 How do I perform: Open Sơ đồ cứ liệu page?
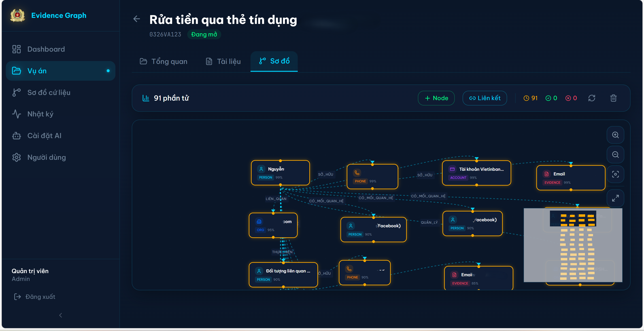coord(60,93)
